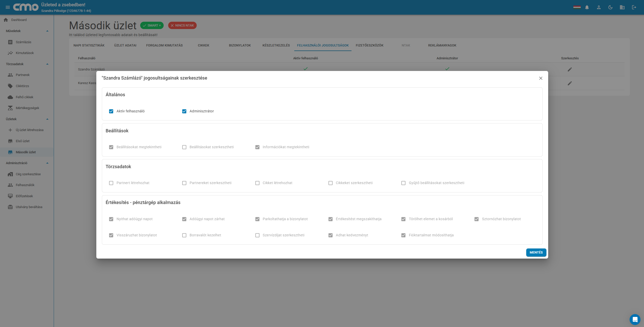Switch to Forgalom kimutatás tab
Image resolution: width=644 pixels, height=327 pixels.
point(164,45)
